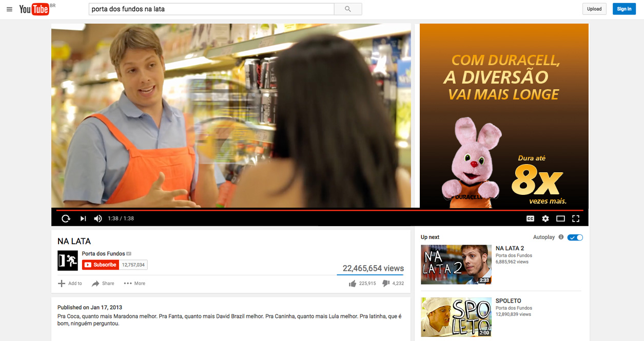The width and height of the screenshot is (644, 341).
Task: Open the Share options
Action: click(103, 284)
